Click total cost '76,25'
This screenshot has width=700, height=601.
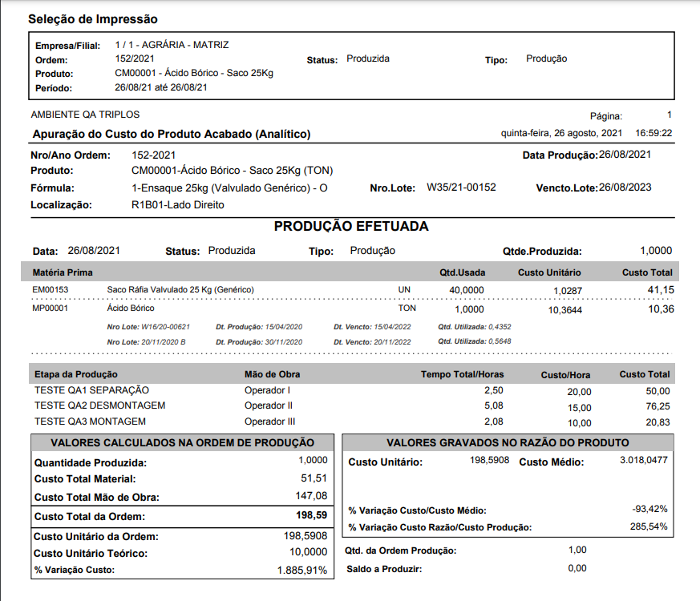click(x=658, y=406)
